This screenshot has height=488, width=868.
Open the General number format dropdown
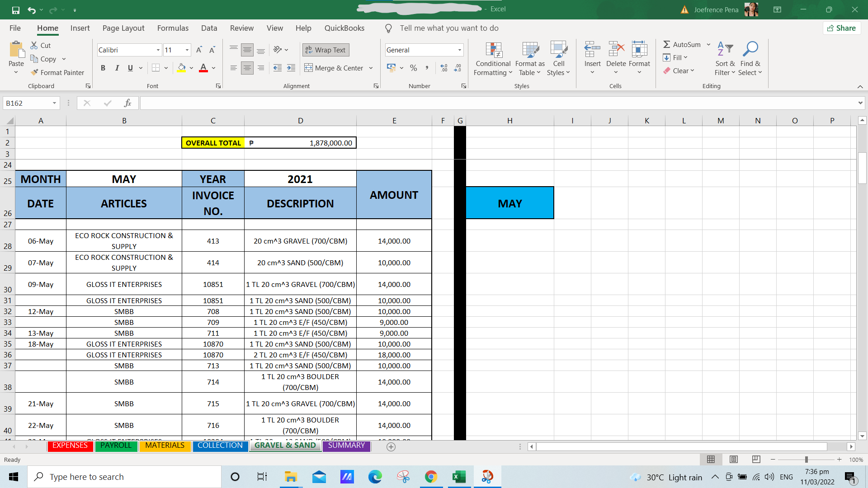459,50
